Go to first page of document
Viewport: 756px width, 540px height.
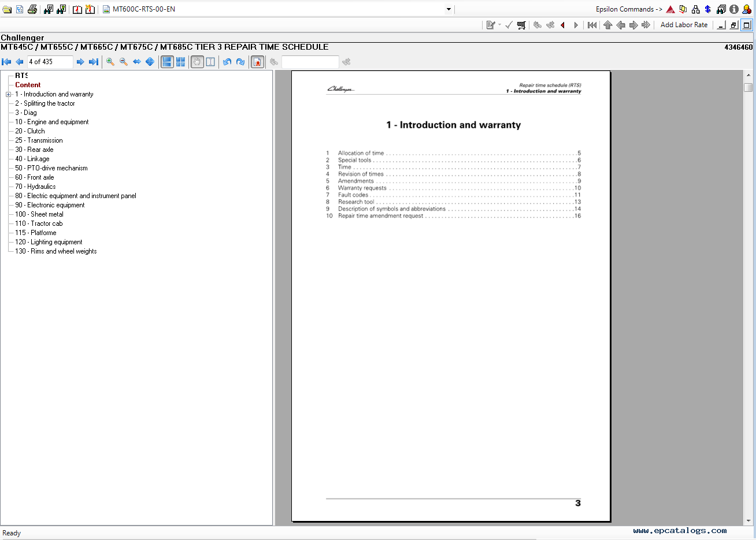tap(7, 62)
